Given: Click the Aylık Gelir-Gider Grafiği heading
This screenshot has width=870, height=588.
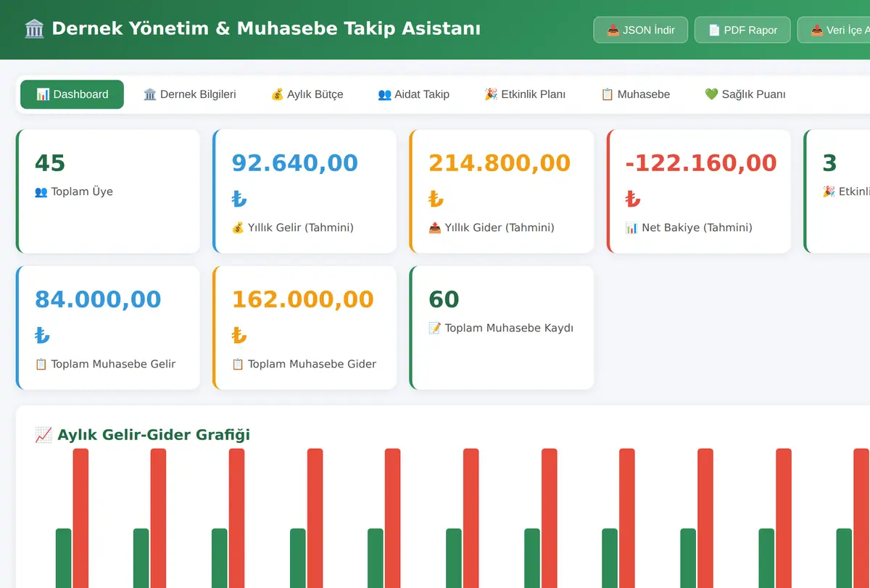Looking at the screenshot, I should click(142, 435).
